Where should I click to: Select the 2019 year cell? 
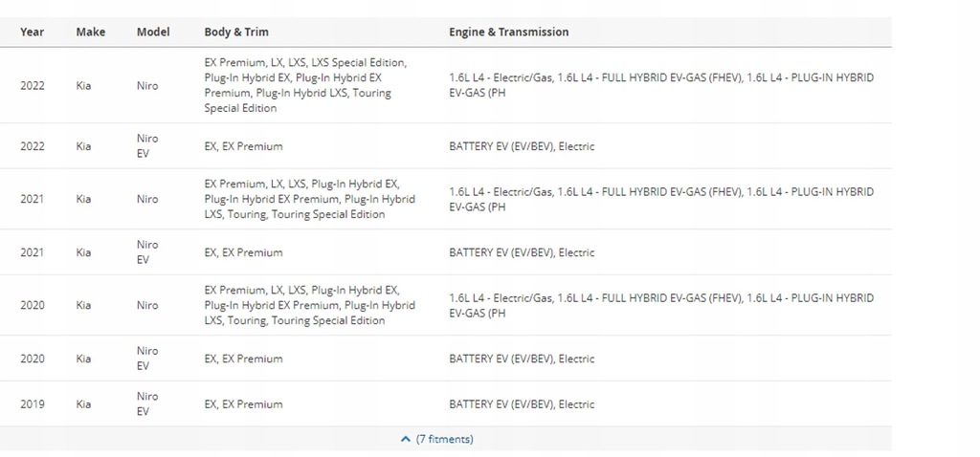click(x=33, y=404)
